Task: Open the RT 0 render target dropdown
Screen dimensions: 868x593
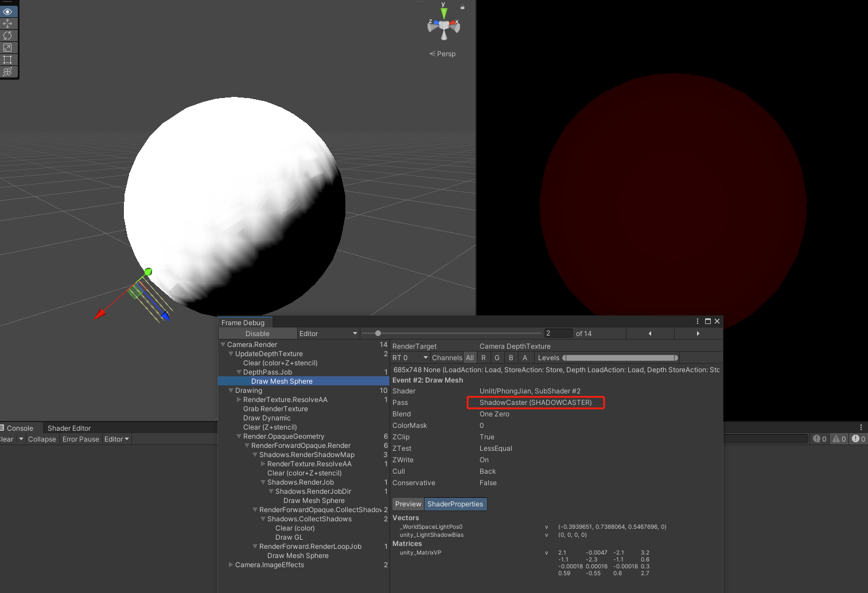Action: click(410, 358)
